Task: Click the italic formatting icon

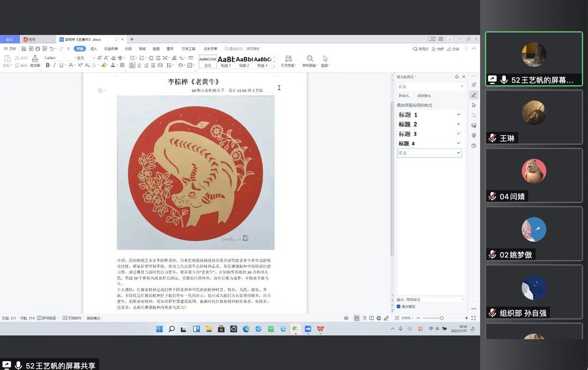Action: click(54, 65)
